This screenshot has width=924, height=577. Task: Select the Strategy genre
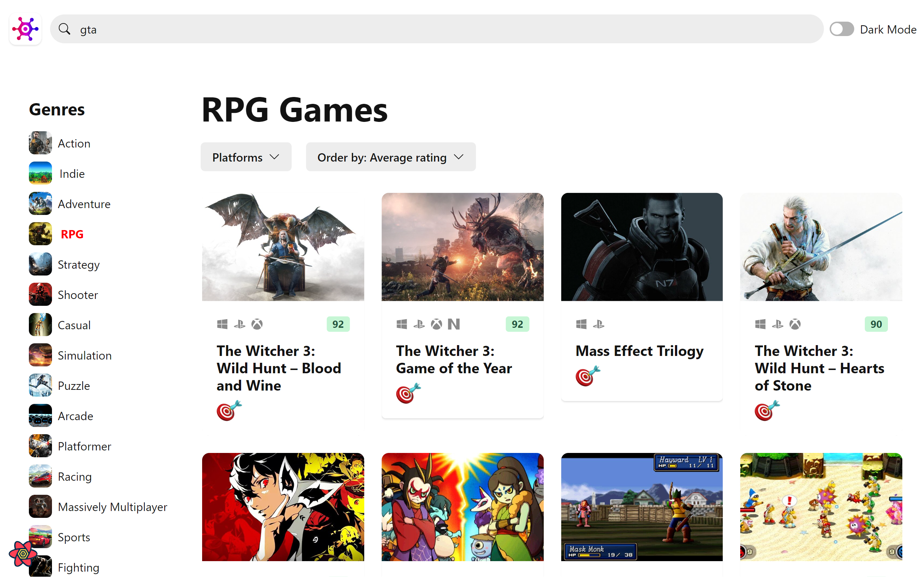[79, 264]
